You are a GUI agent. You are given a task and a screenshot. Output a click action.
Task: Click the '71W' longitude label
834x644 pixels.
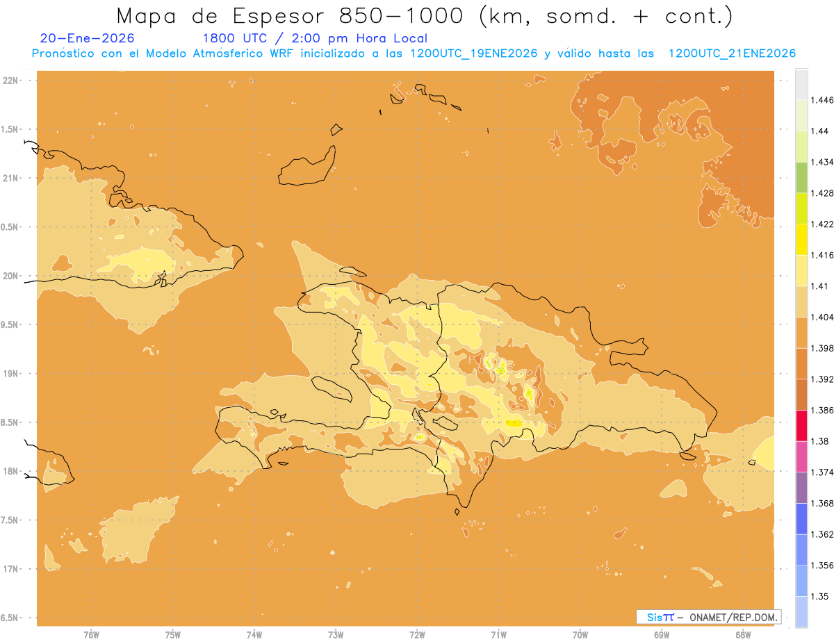click(x=498, y=634)
